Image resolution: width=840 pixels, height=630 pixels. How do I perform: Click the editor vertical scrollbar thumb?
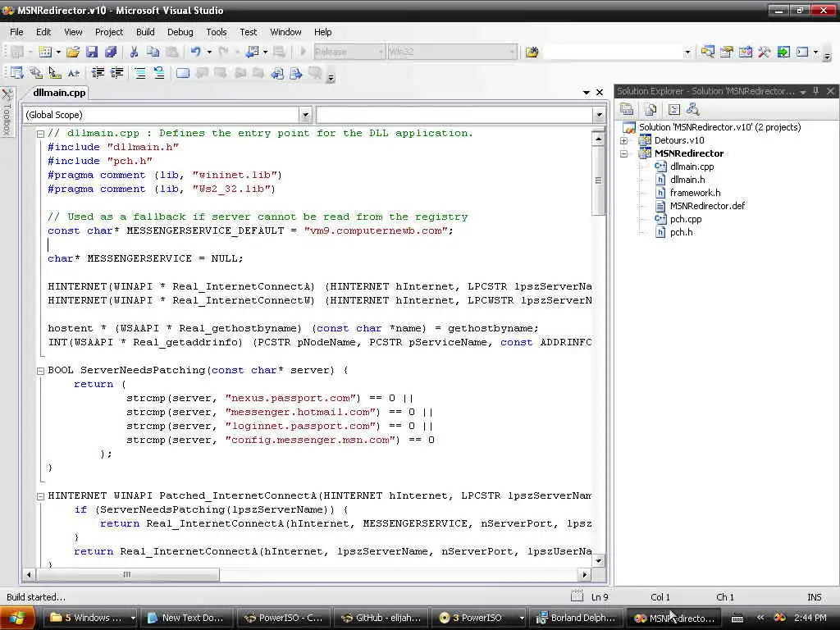[598, 181]
